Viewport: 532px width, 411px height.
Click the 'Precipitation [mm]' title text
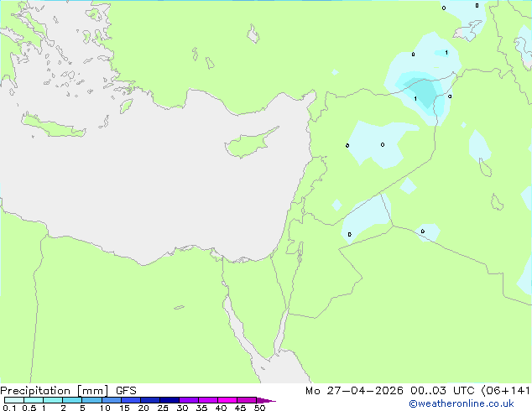coord(55,391)
